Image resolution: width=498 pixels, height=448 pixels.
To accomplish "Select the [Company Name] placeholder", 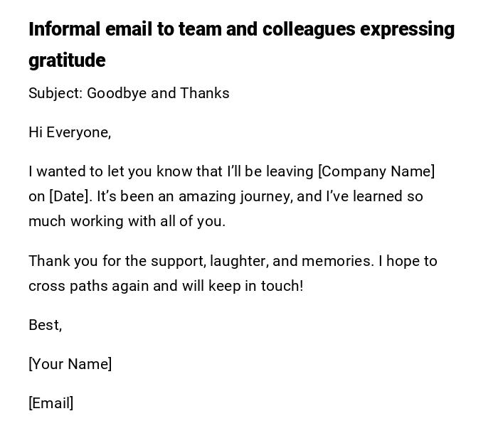I will coord(376,171).
